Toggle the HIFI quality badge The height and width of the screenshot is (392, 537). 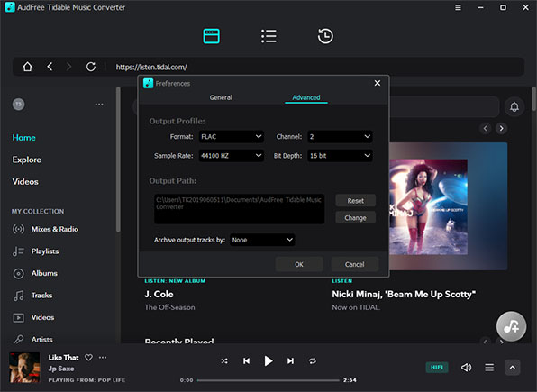pyautogui.click(x=437, y=368)
